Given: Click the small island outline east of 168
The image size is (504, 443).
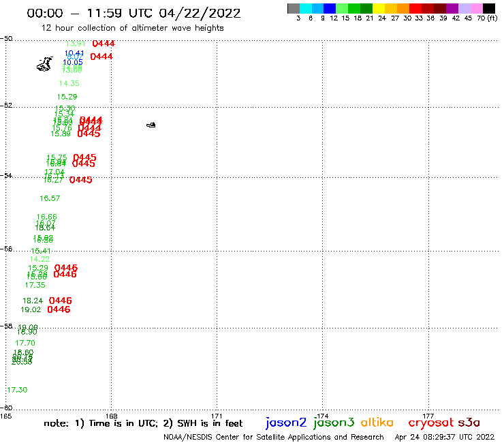Looking at the screenshot, I should tap(151, 125).
